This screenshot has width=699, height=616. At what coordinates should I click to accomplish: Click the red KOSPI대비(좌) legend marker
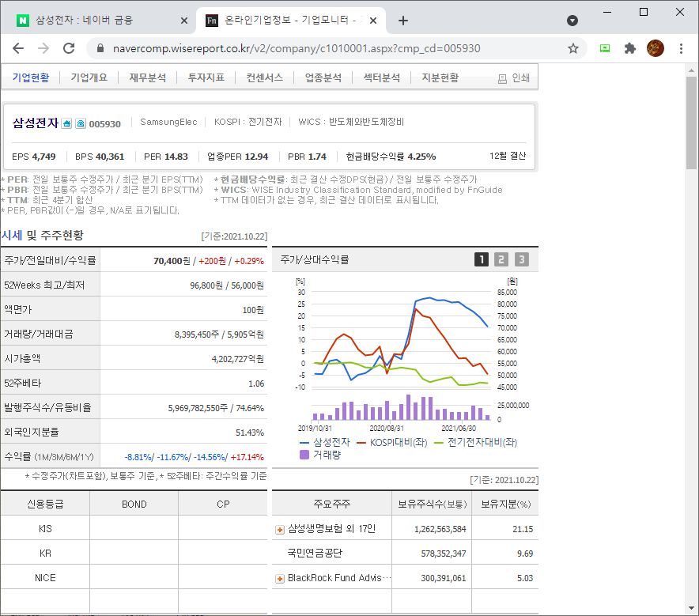pos(361,443)
